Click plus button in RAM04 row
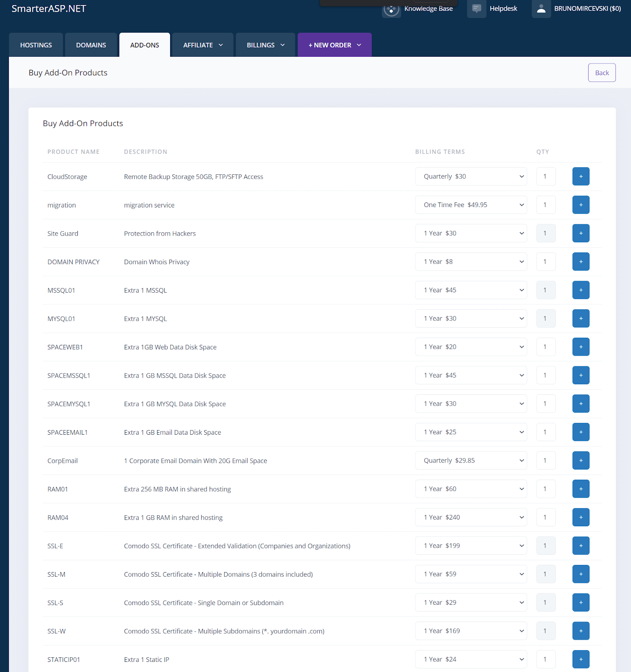Screen dimensions: 631x672 click(581, 517)
